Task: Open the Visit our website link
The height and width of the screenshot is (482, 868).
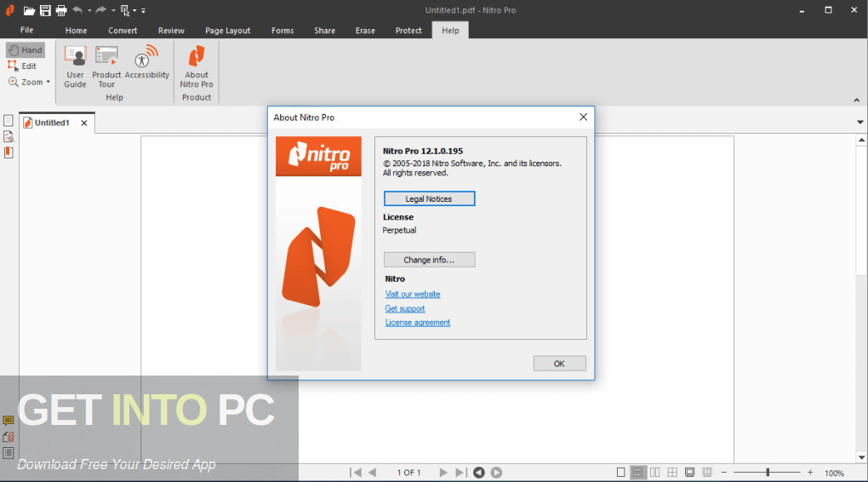Action: point(413,294)
